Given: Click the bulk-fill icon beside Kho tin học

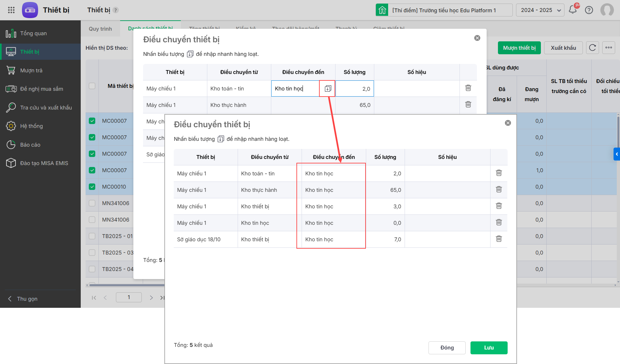Looking at the screenshot, I should (328, 88).
